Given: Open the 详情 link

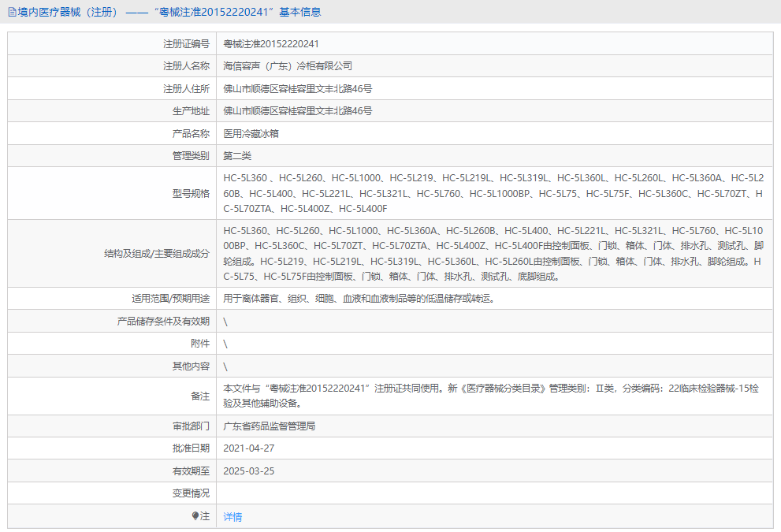Looking at the screenshot, I should (x=232, y=515).
